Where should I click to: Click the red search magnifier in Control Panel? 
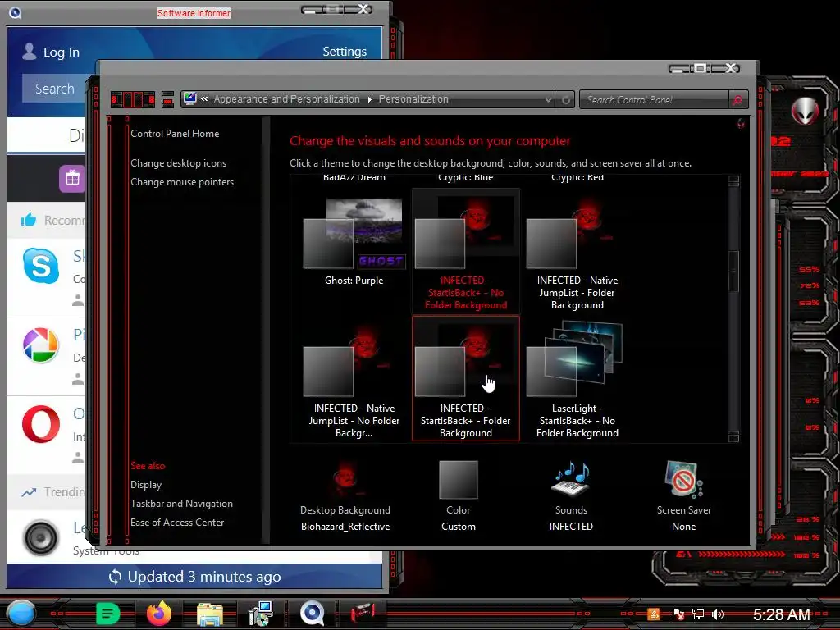(x=737, y=99)
